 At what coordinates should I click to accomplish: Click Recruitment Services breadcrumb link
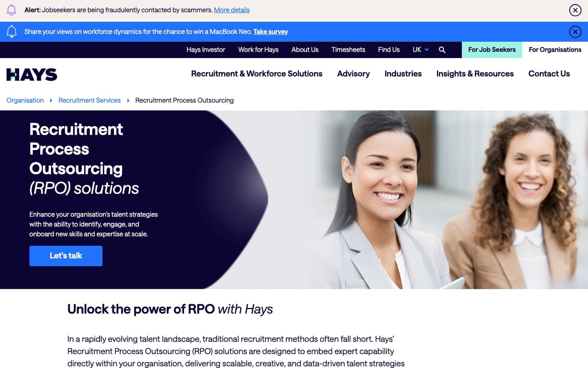pyautogui.click(x=89, y=100)
